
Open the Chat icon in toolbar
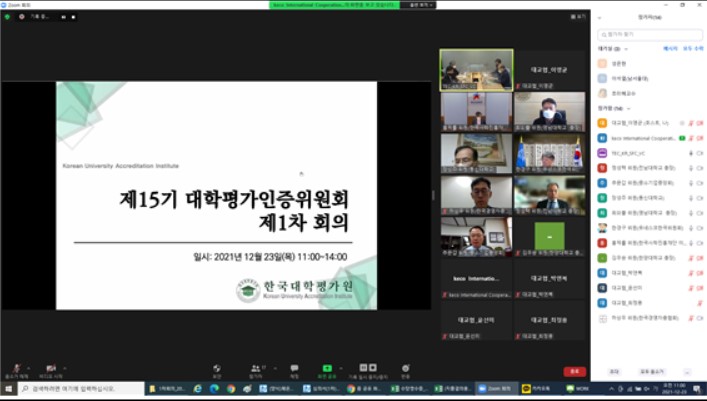(x=294, y=369)
